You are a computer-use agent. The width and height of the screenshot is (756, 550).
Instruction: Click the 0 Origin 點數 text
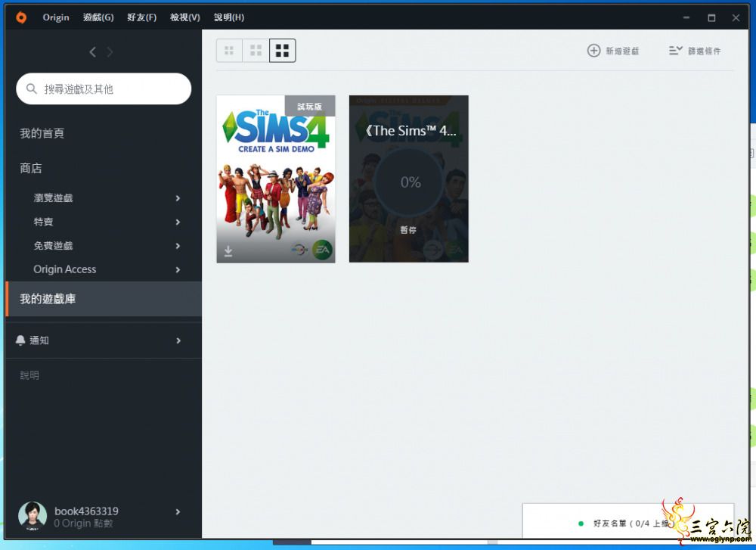point(83,524)
